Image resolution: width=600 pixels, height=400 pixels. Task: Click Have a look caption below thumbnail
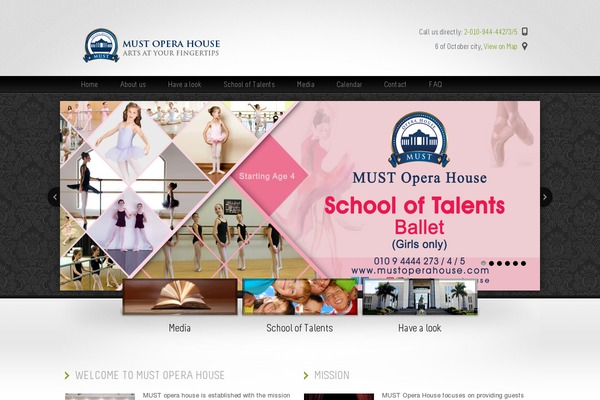pos(420,328)
